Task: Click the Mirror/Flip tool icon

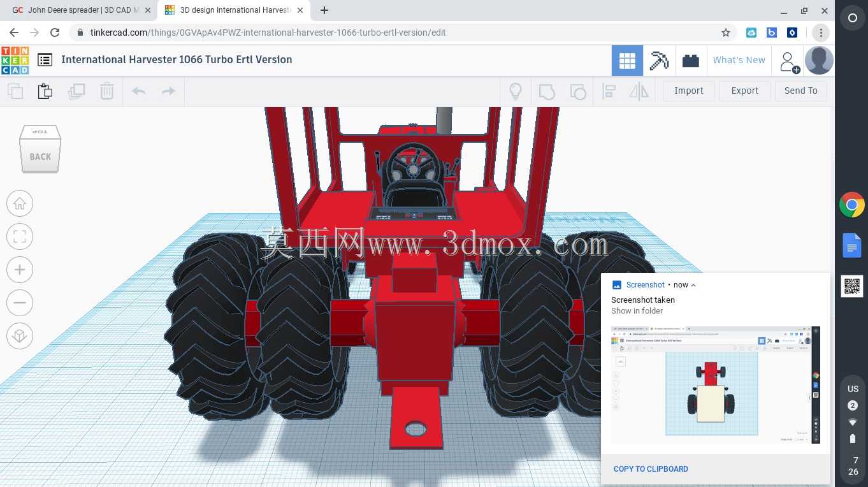Action: [x=639, y=91]
